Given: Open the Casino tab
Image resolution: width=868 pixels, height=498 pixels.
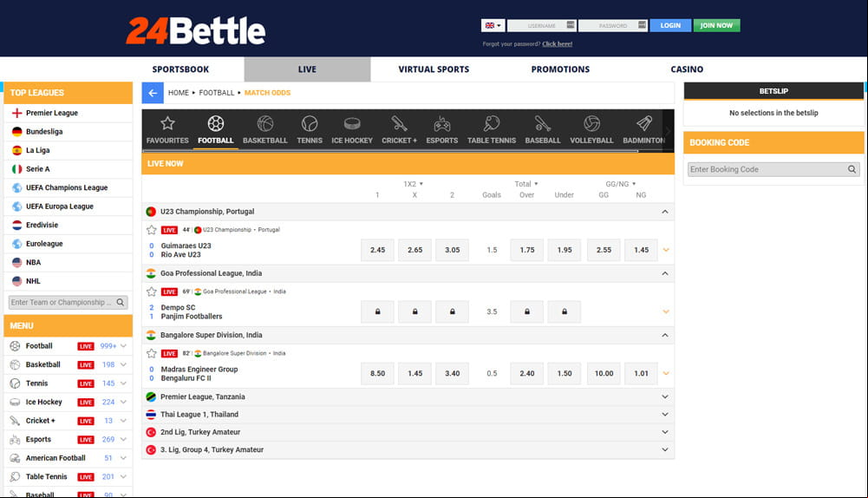Looking at the screenshot, I should tap(687, 69).
